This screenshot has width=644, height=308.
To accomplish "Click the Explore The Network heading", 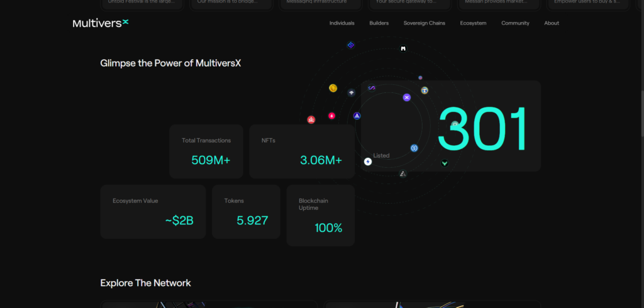I will coord(146,283).
